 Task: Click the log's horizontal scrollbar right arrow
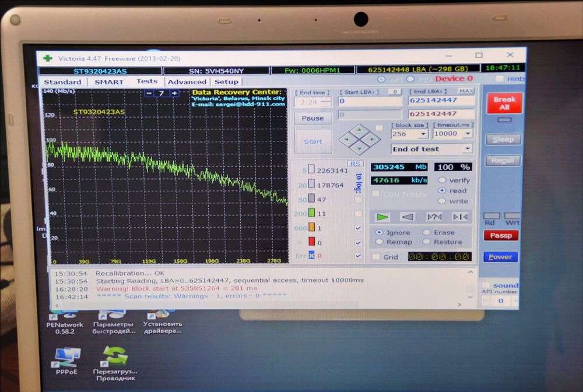pos(459,305)
